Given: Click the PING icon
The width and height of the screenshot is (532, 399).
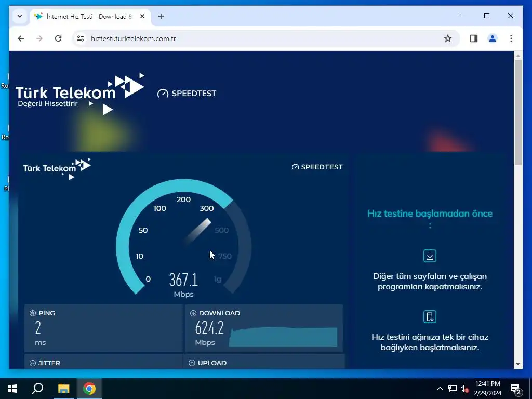Looking at the screenshot, I should (x=33, y=313).
